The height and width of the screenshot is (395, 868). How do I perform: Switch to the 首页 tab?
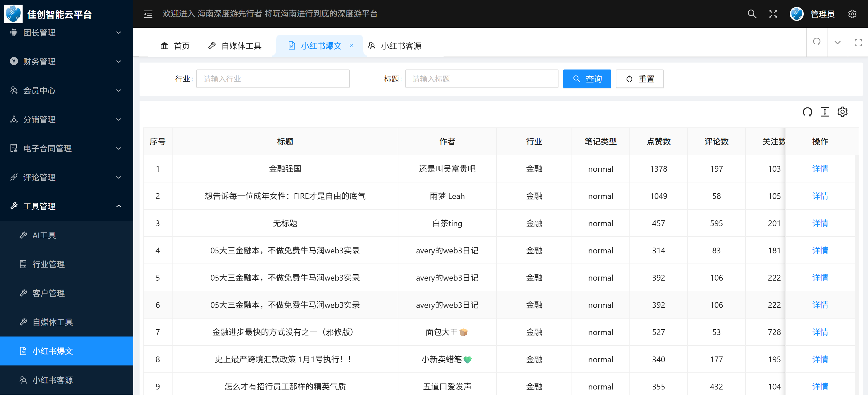pyautogui.click(x=175, y=46)
